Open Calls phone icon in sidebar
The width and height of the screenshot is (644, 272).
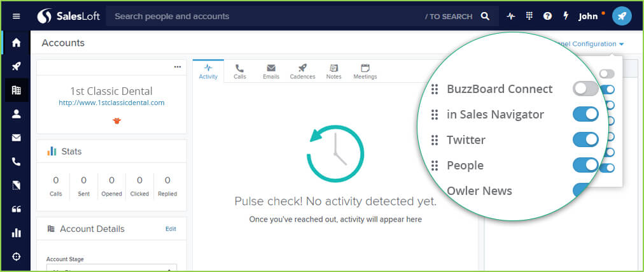point(17,162)
